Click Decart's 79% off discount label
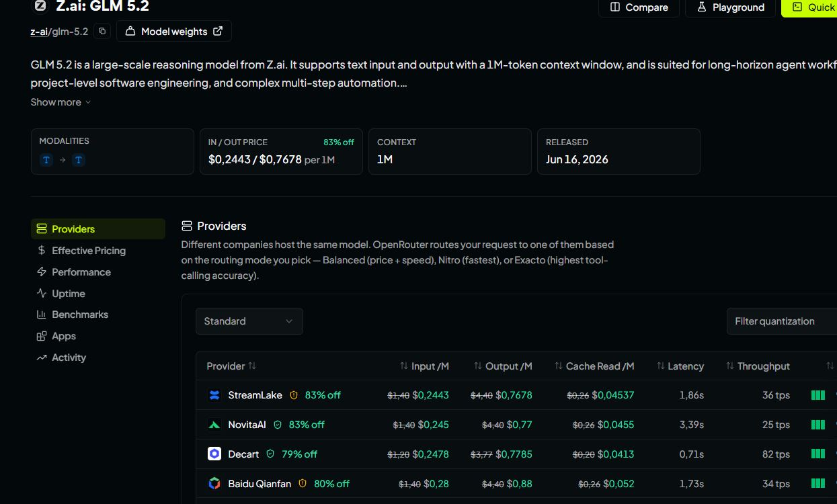 pyautogui.click(x=299, y=454)
